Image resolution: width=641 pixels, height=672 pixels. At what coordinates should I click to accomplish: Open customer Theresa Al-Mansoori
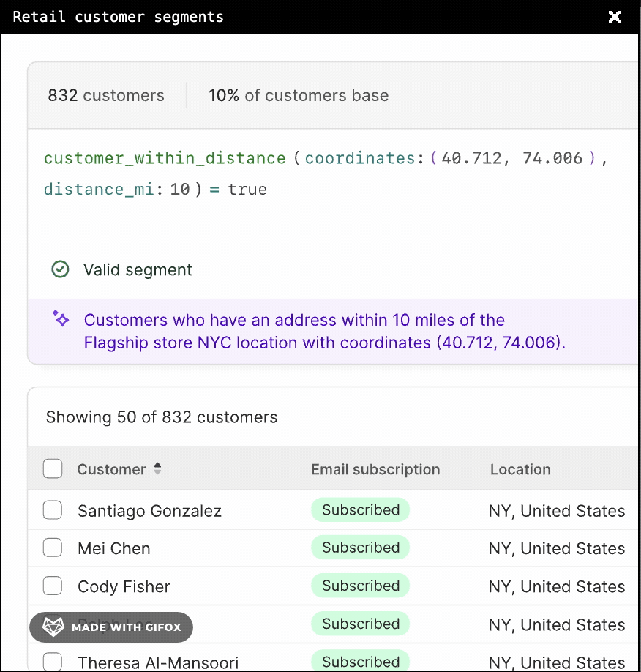pyautogui.click(x=158, y=662)
